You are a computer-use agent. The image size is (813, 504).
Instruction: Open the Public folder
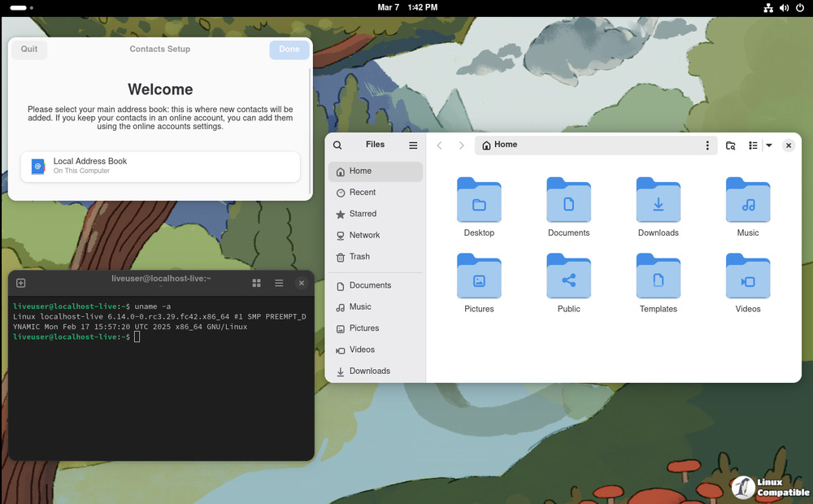(568, 276)
